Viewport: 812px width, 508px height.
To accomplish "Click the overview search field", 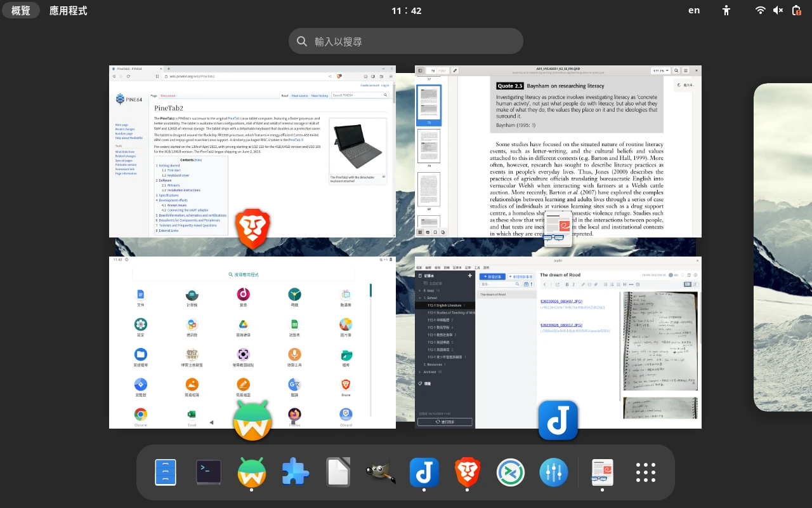I will point(406,41).
